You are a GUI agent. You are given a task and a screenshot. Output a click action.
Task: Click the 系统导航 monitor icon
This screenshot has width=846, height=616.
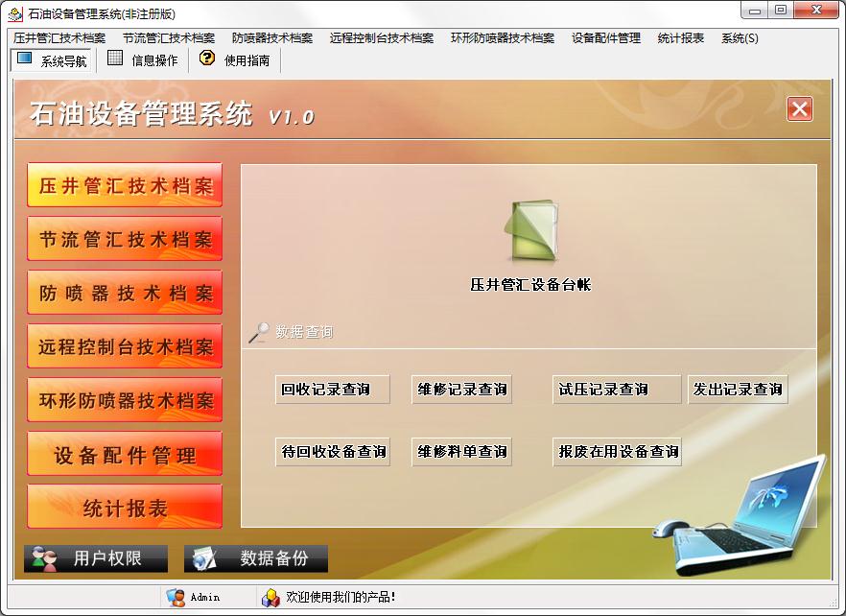tap(24, 58)
